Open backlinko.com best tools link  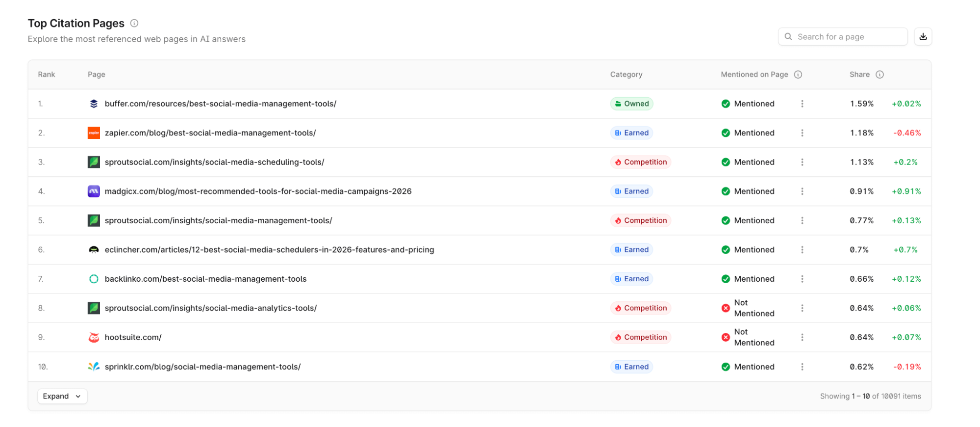click(x=205, y=279)
